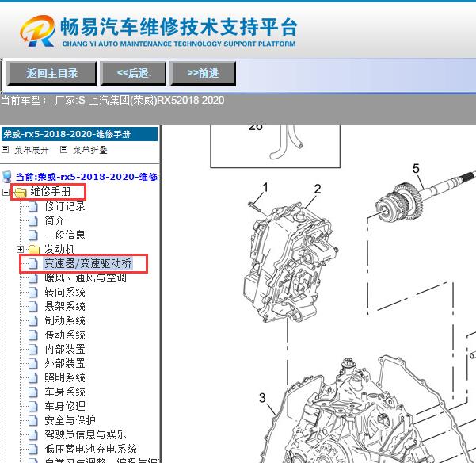Select the 发动机 tree label
This screenshot has height=463, width=476.
tap(59, 249)
